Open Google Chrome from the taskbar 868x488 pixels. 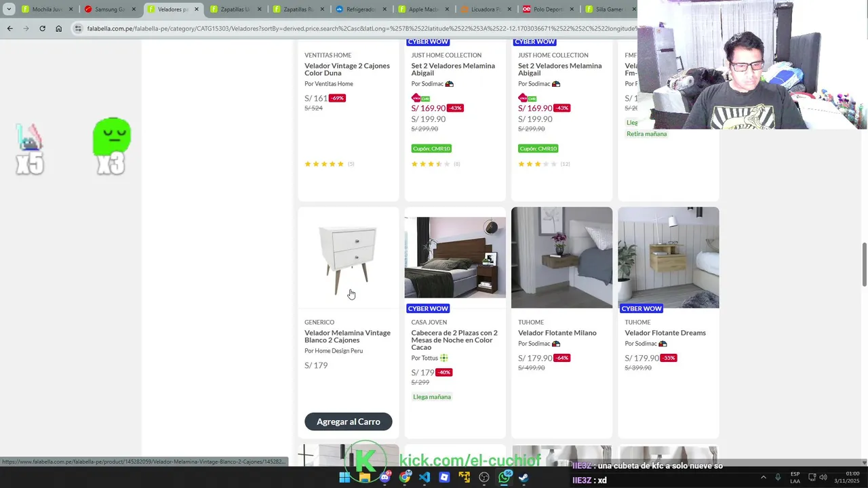point(405,477)
